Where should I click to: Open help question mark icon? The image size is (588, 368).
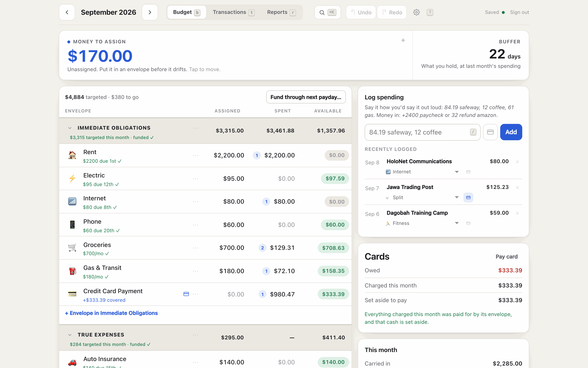(x=430, y=12)
